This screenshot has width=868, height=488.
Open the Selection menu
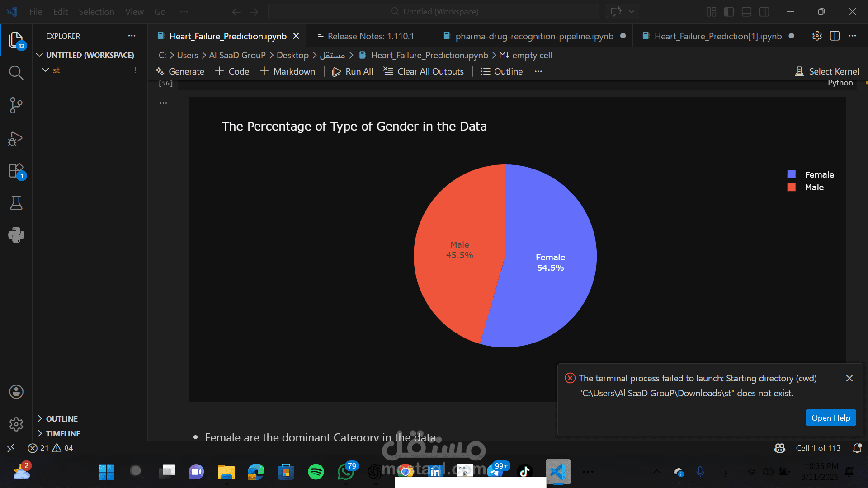(x=96, y=12)
